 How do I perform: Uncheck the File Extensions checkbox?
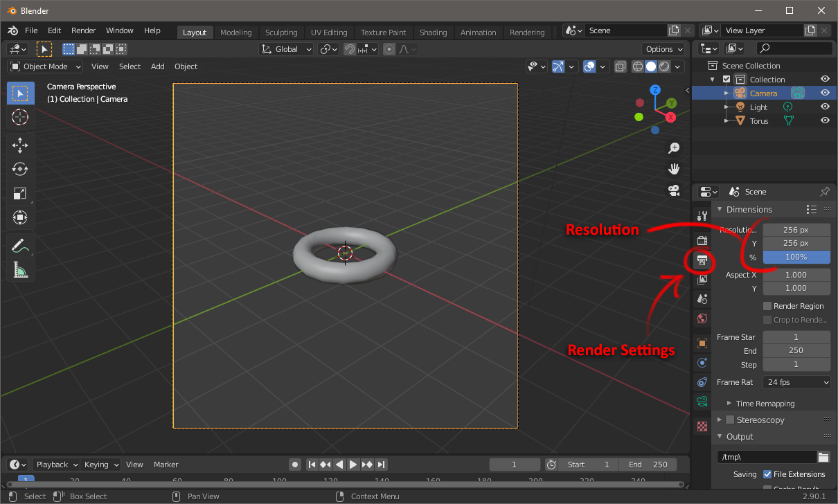click(x=767, y=474)
